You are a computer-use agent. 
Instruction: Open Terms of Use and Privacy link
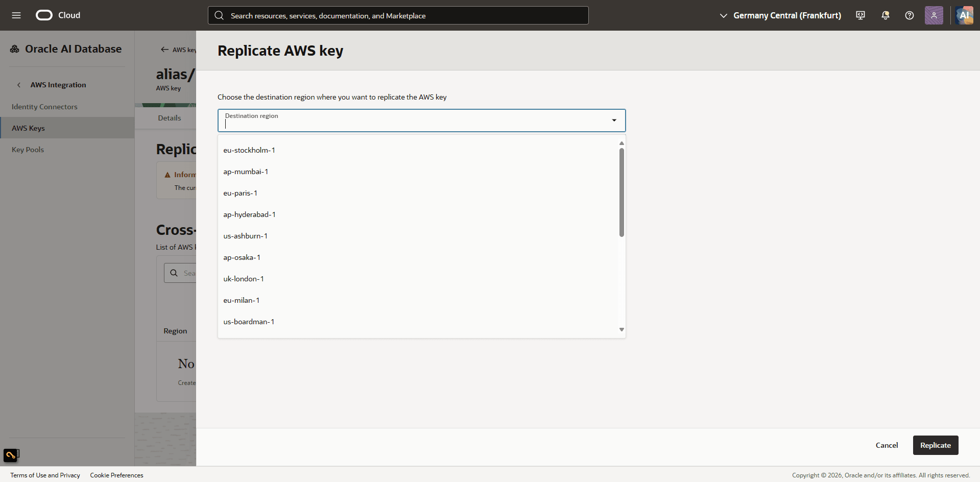pyautogui.click(x=45, y=475)
